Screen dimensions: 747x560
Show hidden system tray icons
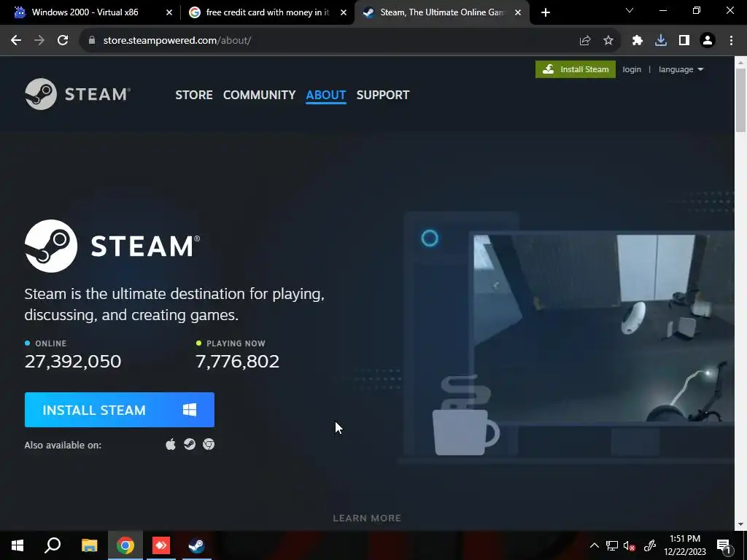[595, 545]
